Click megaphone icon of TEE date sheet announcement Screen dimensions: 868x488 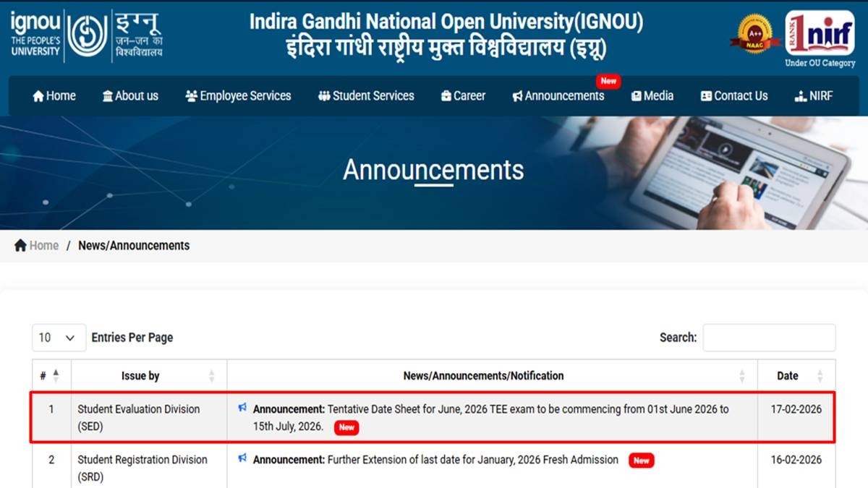242,408
